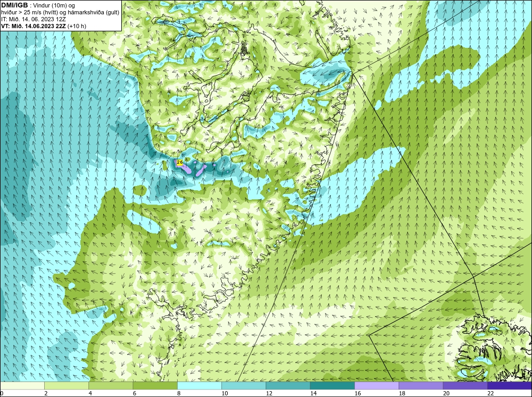532x397 pixels.
Task: Click the legend swatch above 22 m/s
Action: click(510, 386)
